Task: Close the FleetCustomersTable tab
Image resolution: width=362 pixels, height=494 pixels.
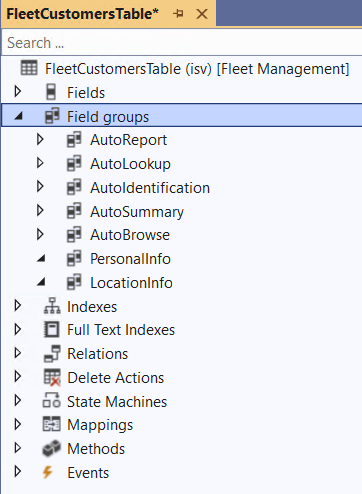Action: [x=202, y=14]
